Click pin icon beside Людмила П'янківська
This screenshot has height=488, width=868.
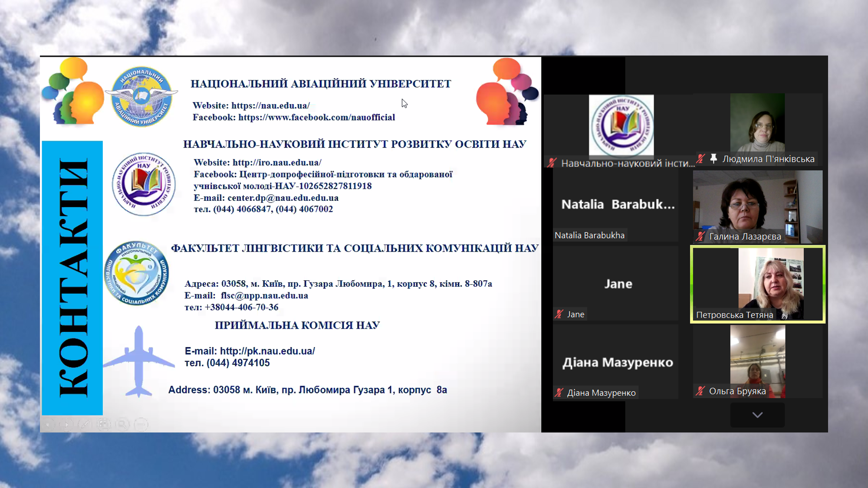coord(713,159)
